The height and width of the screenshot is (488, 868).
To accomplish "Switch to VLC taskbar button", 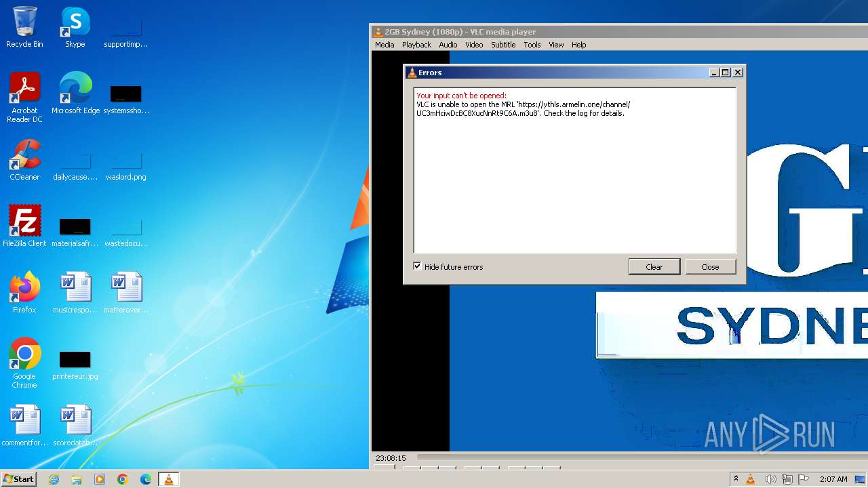I will (168, 479).
